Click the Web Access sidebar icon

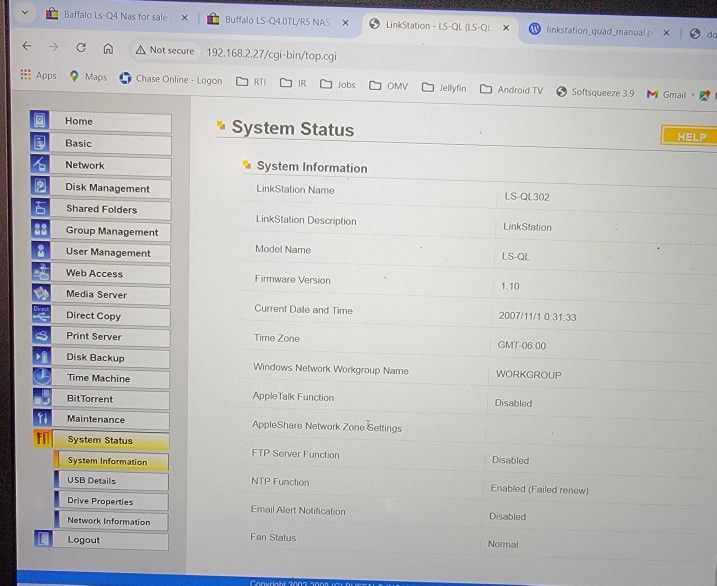point(41,272)
